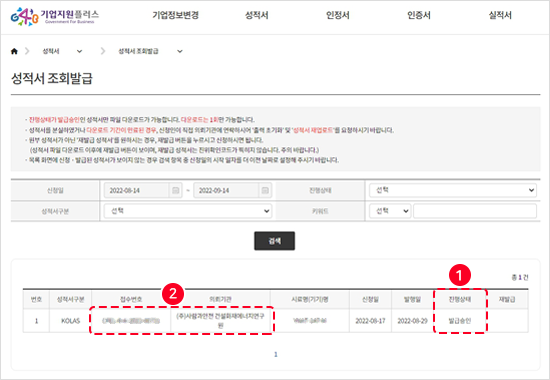Click 의뢰기관 column header

click(x=220, y=299)
